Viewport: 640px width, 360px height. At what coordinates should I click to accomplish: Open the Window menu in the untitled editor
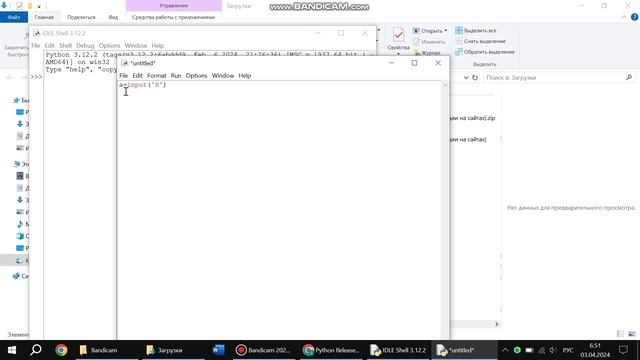[x=223, y=76]
